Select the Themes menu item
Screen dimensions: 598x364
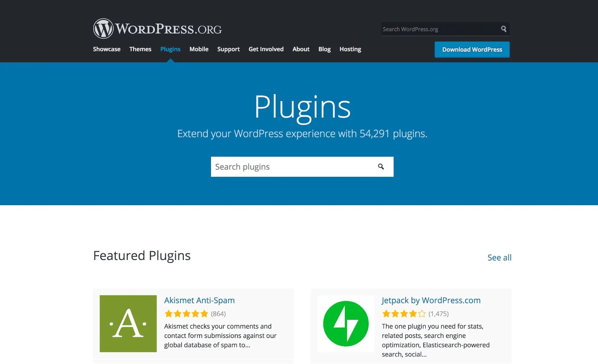(x=141, y=48)
